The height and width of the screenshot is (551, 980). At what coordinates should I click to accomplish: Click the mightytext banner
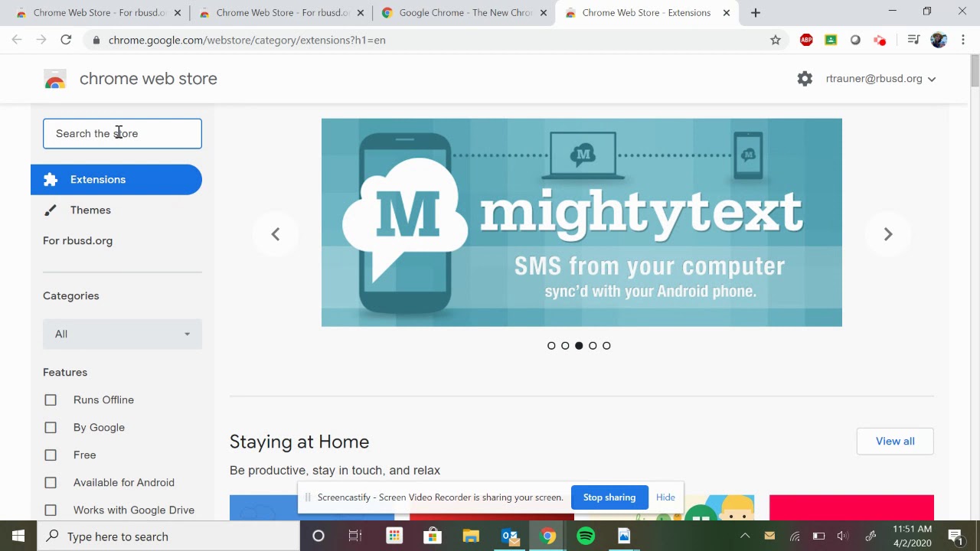(582, 222)
